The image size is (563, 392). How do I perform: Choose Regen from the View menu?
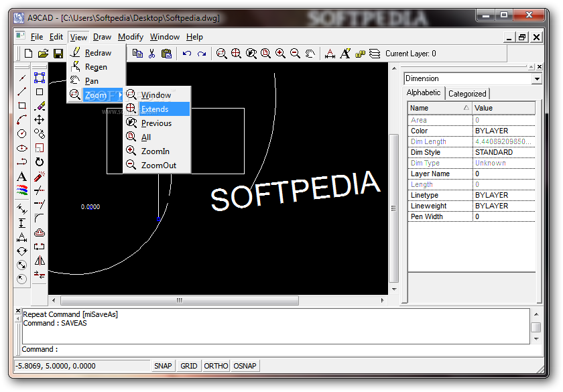point(97,67)
